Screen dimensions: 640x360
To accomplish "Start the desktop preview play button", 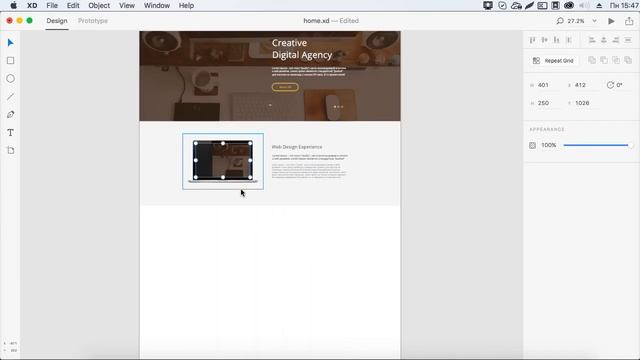I will point(611,21).
